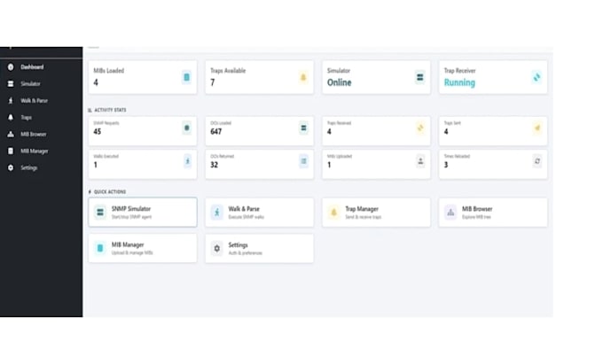The image size is (603, 364).
Task: Open Traps in the sidebar
Action: 26,118
